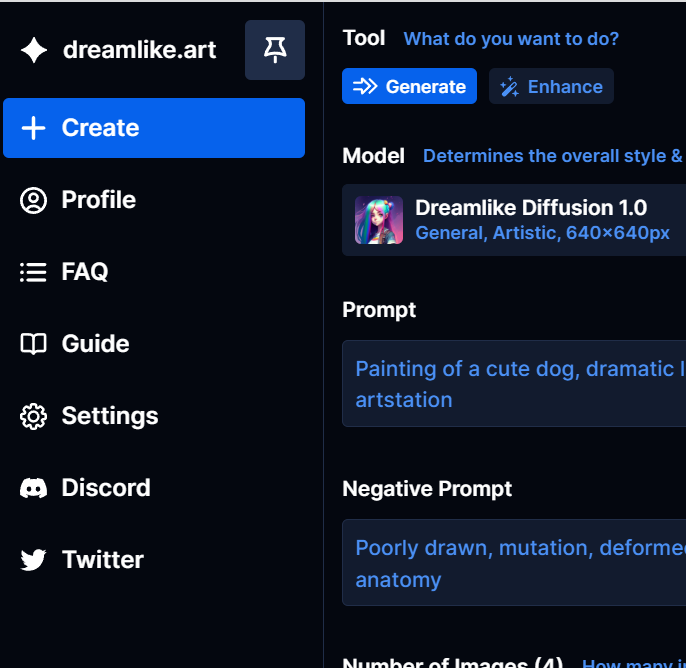The width and height of the screenshot is (686, 668).
Task: Click the magic wand Enhance icon
Action: [x=510, y=87]
